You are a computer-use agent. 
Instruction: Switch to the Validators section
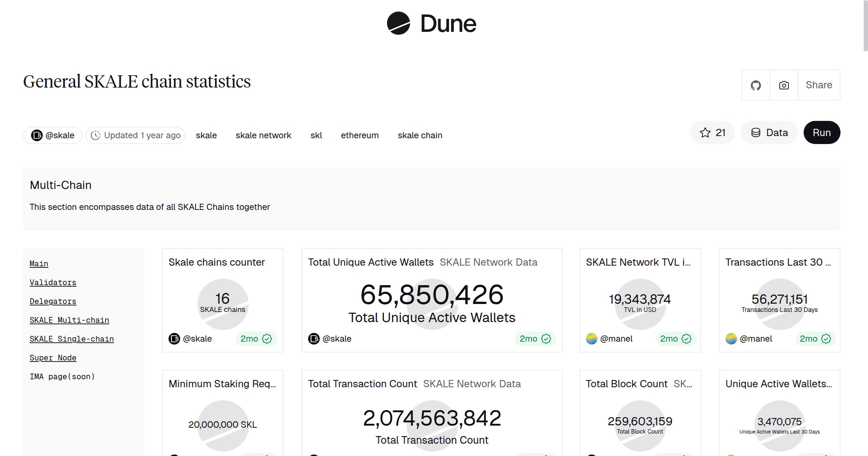53,282
